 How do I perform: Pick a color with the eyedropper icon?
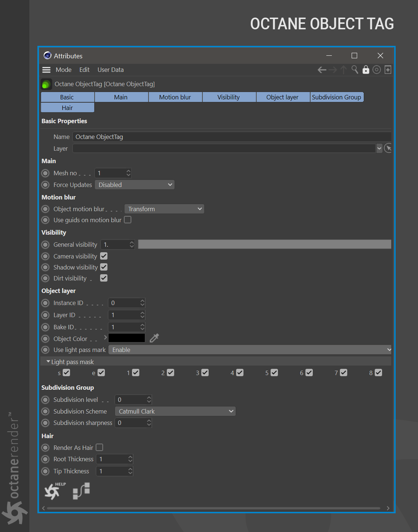click(154, 338)
